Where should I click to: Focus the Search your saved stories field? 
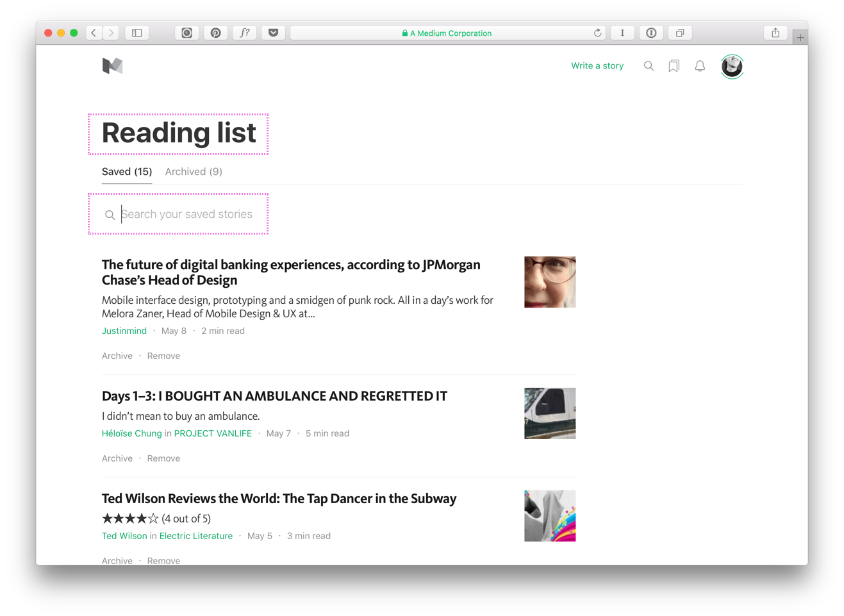186,214
